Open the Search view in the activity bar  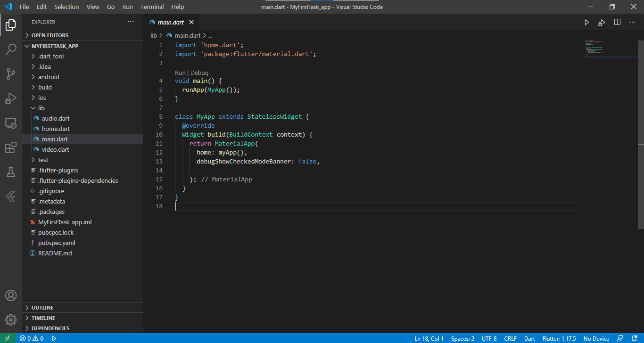point(11,49)
